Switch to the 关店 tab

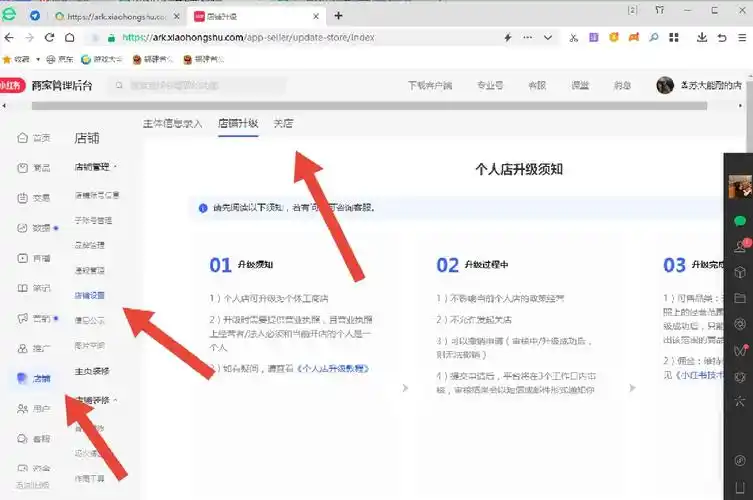point(283,124)
